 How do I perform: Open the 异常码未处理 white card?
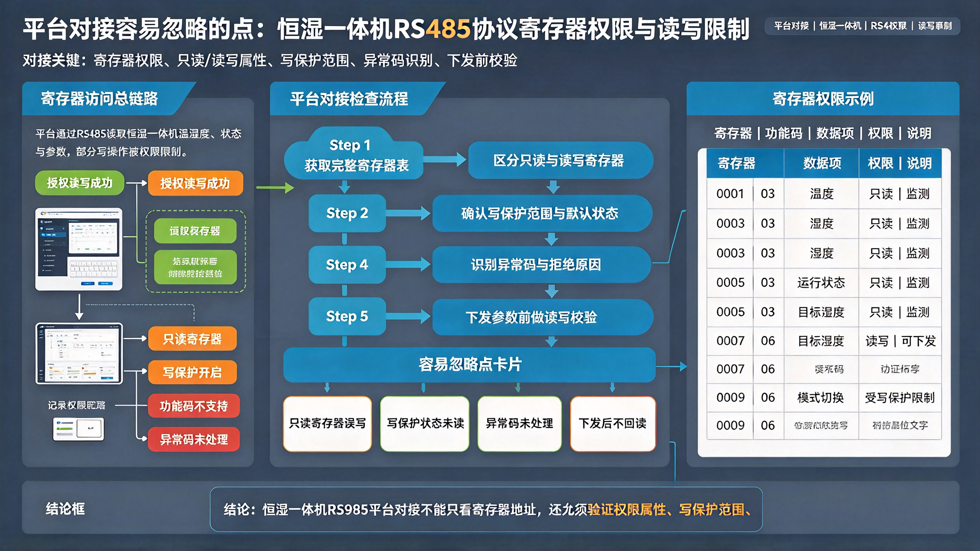(x=519, y=424)
